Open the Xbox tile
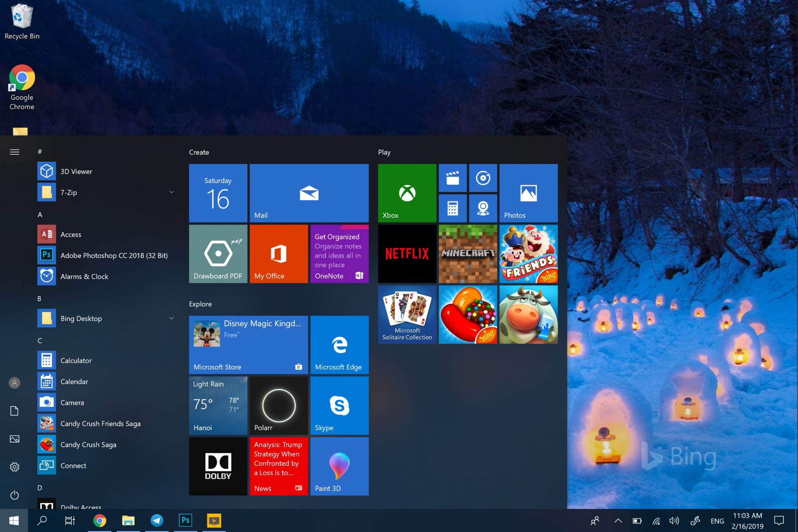 (407, 193)
